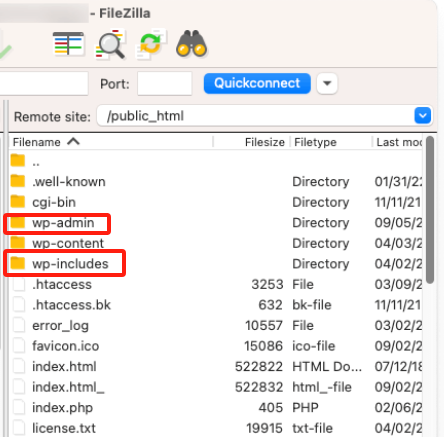
Task: Sort by the Filetype column header
Action: click(331, 142)
